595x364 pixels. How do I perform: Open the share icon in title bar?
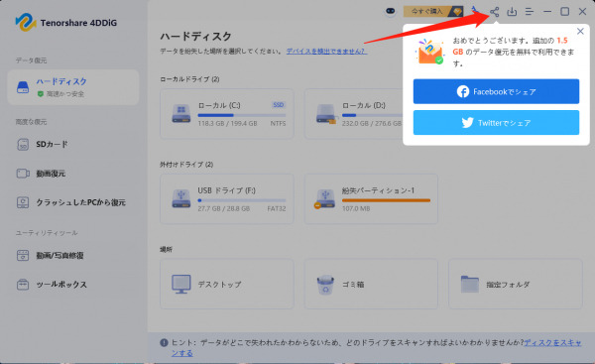[494, 11]
